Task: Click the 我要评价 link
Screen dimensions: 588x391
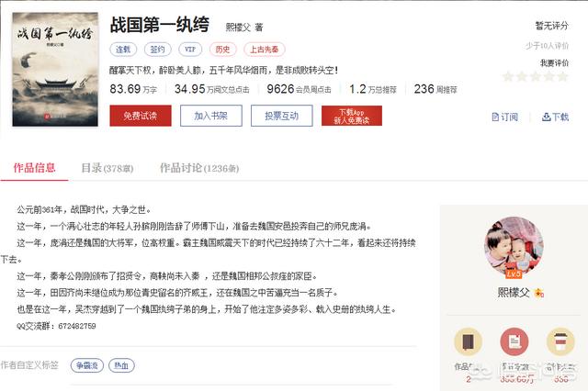Action: pyautogui.click(x=554, y=63)
